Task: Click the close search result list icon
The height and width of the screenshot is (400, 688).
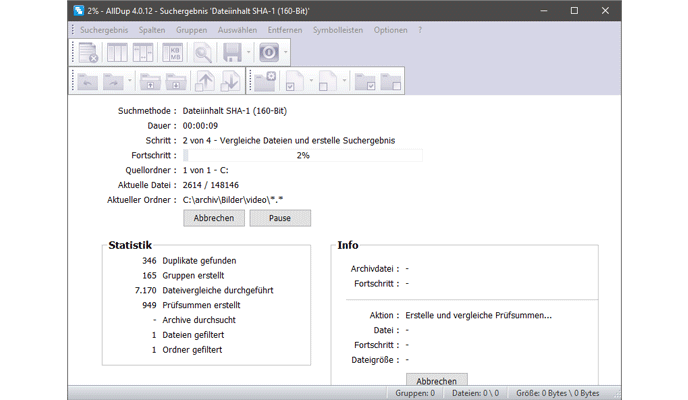Action: tap(89, 52)
